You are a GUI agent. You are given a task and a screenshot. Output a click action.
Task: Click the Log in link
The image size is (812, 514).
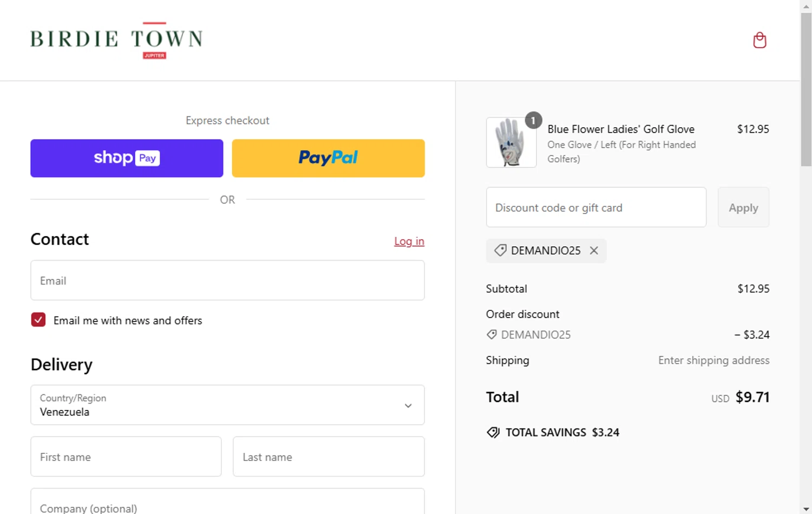pyautogui.click(x=409, y=241)
